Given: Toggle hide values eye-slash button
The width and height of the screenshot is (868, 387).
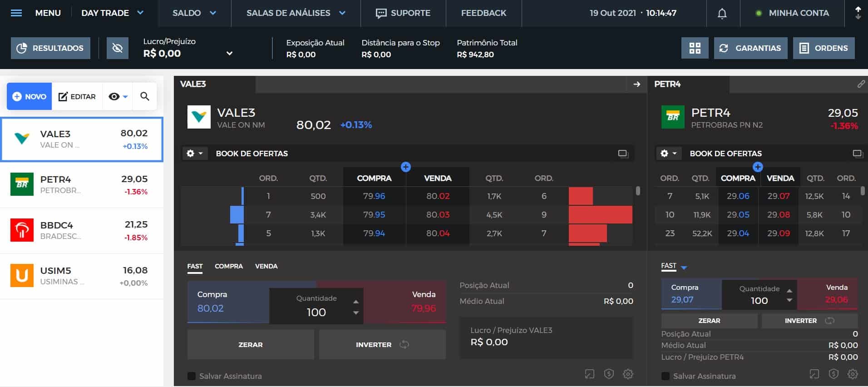Looking at the screenshot, I should pyautogui.click(x=118, y=48).
